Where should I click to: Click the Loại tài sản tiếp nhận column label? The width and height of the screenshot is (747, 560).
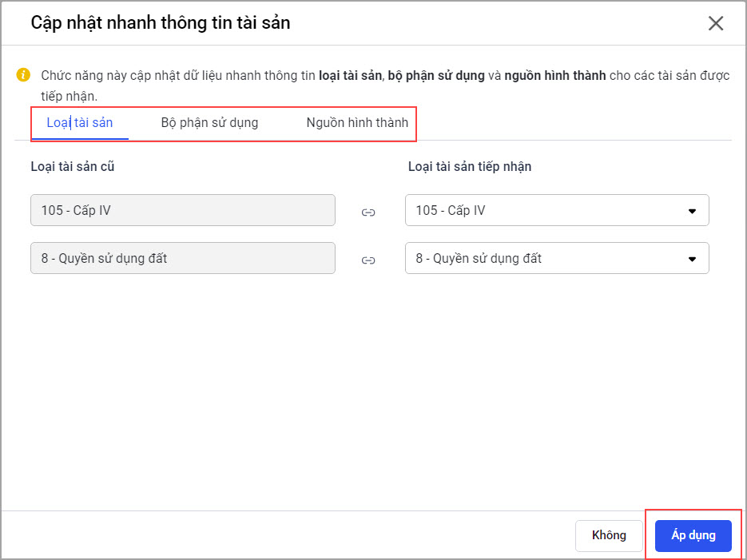(470, 167)
